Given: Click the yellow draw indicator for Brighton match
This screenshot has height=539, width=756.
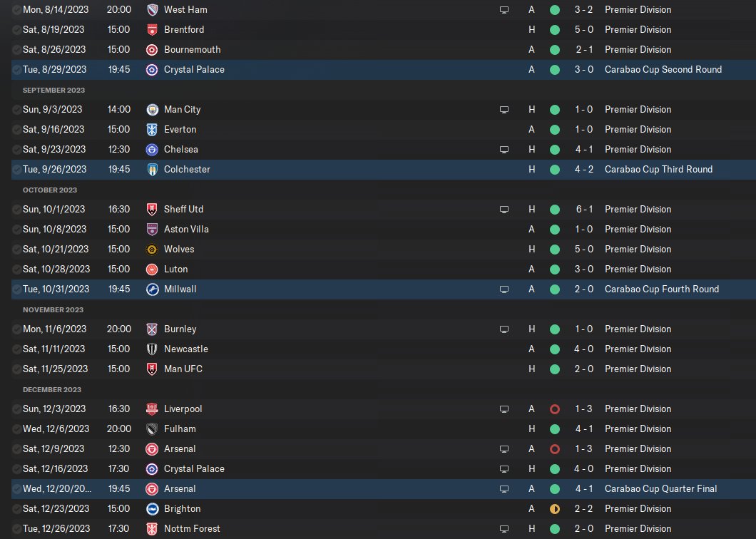Looking at the screenshot, I should (x=554, y=508).
